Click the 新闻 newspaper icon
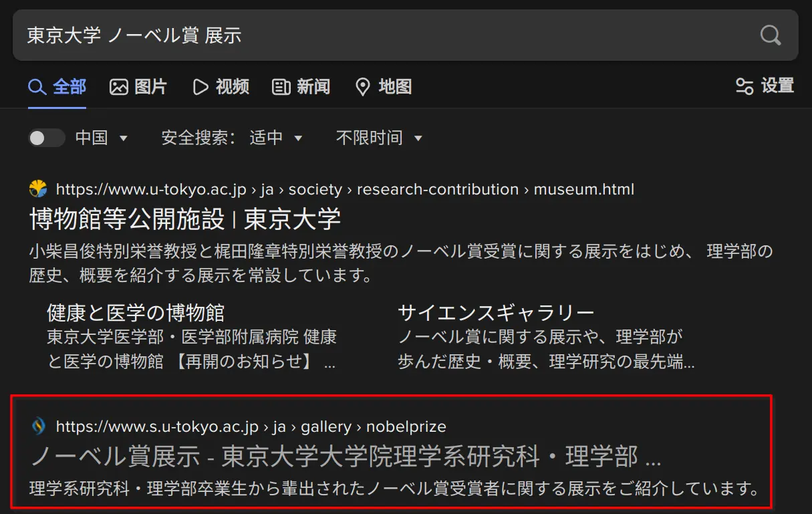 [x=281, y=87]
